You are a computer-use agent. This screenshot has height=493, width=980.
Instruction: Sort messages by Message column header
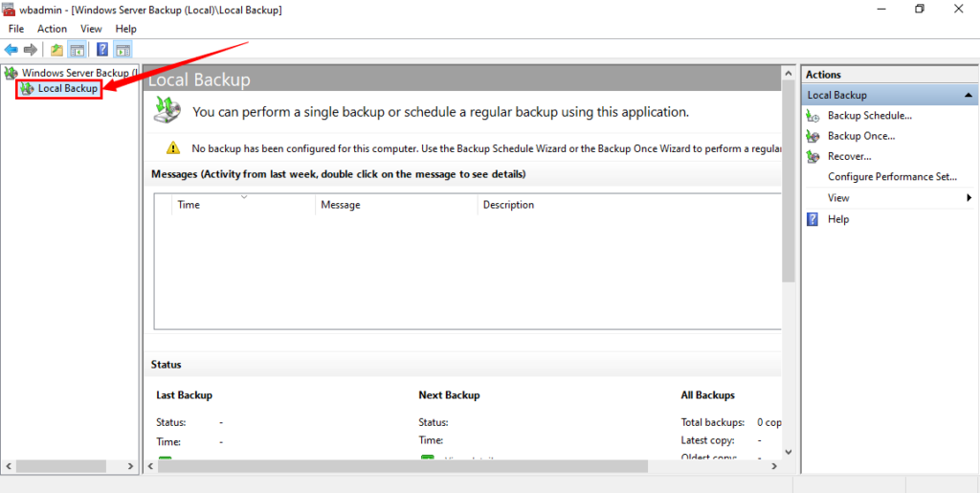pos(395,204)
